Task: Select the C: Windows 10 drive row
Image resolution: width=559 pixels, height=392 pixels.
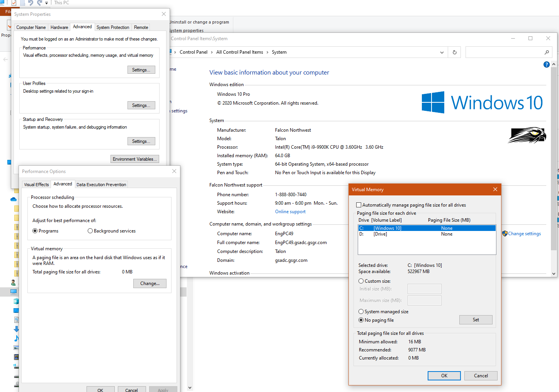Action: 427,228
